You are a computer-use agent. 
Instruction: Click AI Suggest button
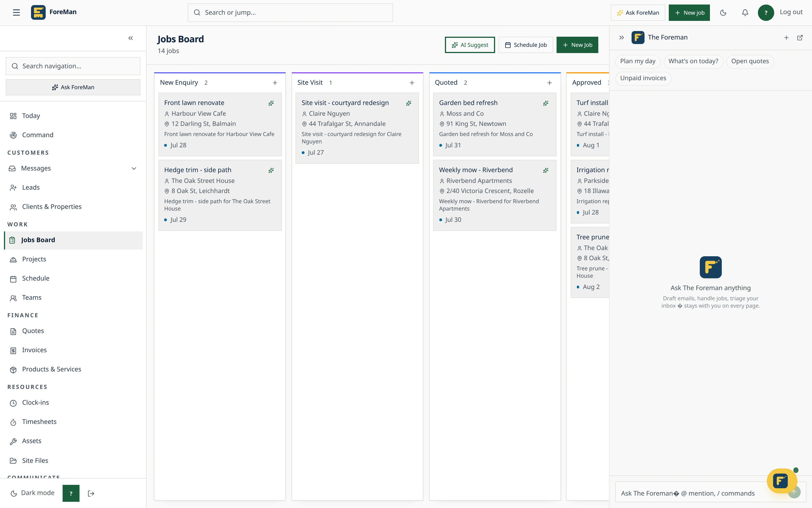click(470, 45)
